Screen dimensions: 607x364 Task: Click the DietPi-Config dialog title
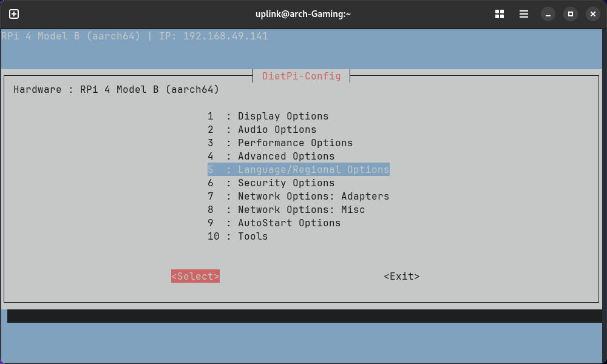click(301, 76)
